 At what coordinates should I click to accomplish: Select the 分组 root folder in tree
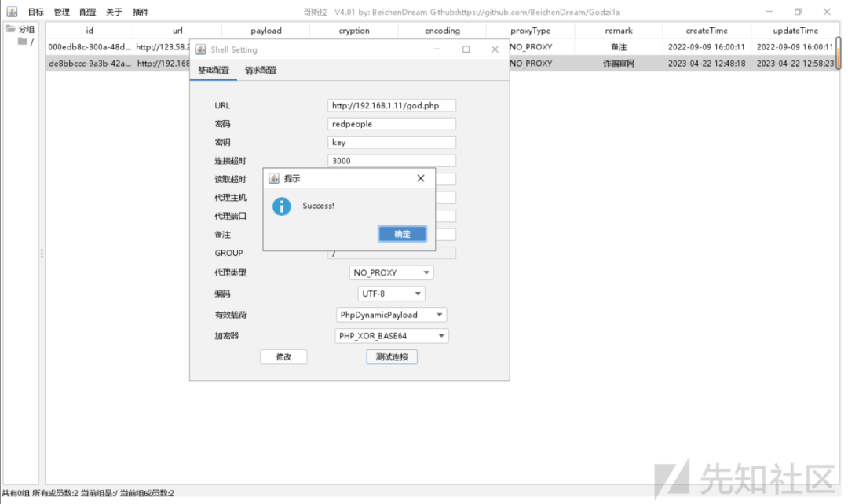pyautogui.click(x=20, y=29)
